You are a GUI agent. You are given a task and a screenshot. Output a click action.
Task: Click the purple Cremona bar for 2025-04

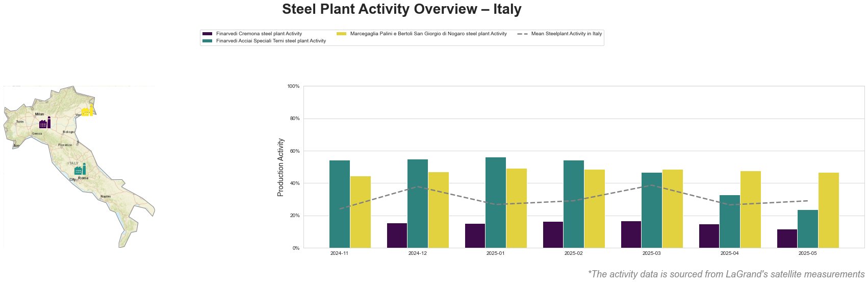tap(709, 236)
